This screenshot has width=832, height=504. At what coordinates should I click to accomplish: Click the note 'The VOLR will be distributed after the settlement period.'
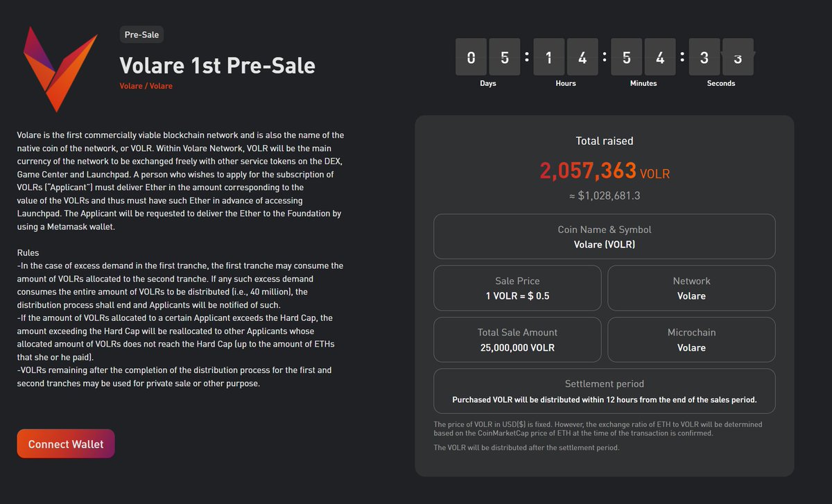tap(526, 448)
